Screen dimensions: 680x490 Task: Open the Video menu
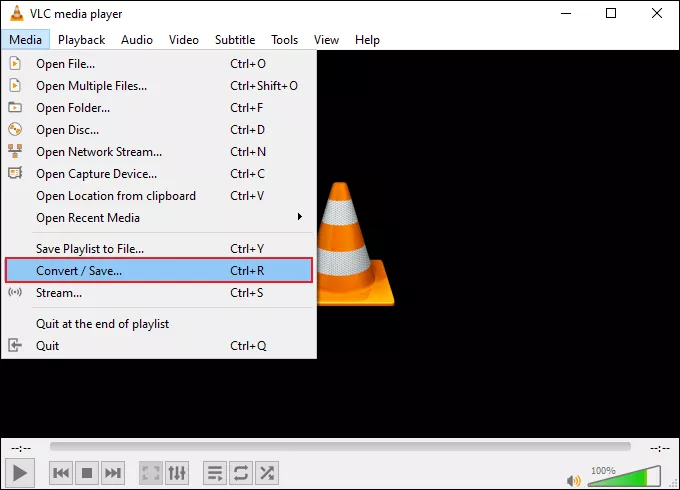click(x=184, y=39)
